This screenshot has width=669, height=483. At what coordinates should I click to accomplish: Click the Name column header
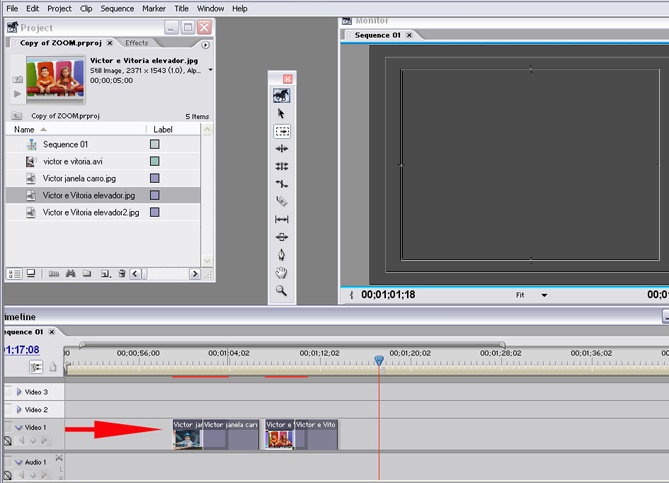coord(25,129)
